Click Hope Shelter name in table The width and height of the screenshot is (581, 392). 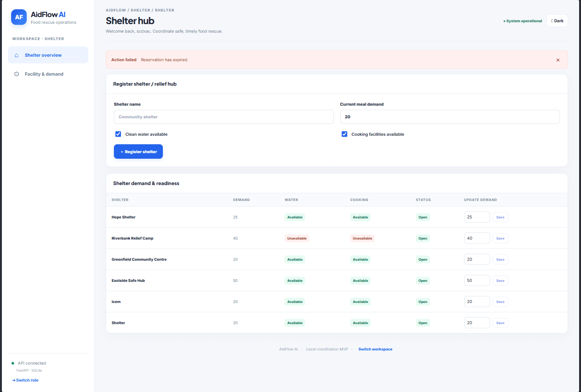124,217
